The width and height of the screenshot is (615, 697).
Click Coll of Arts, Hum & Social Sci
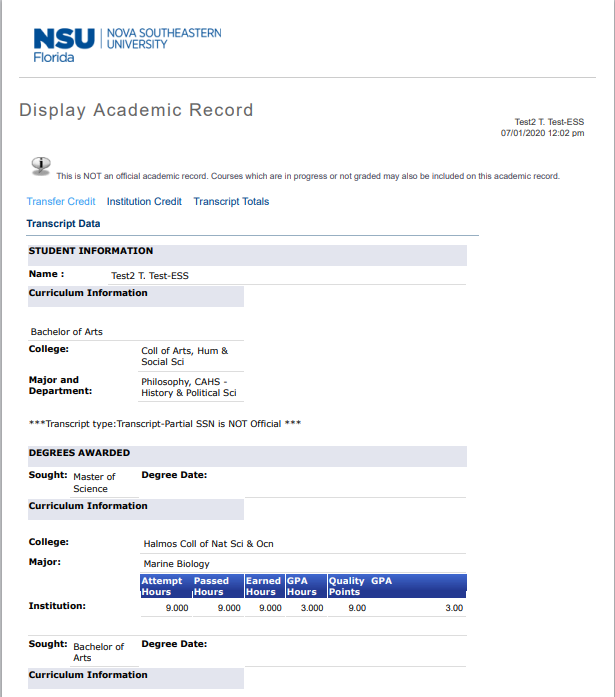[x=185, y=356]
